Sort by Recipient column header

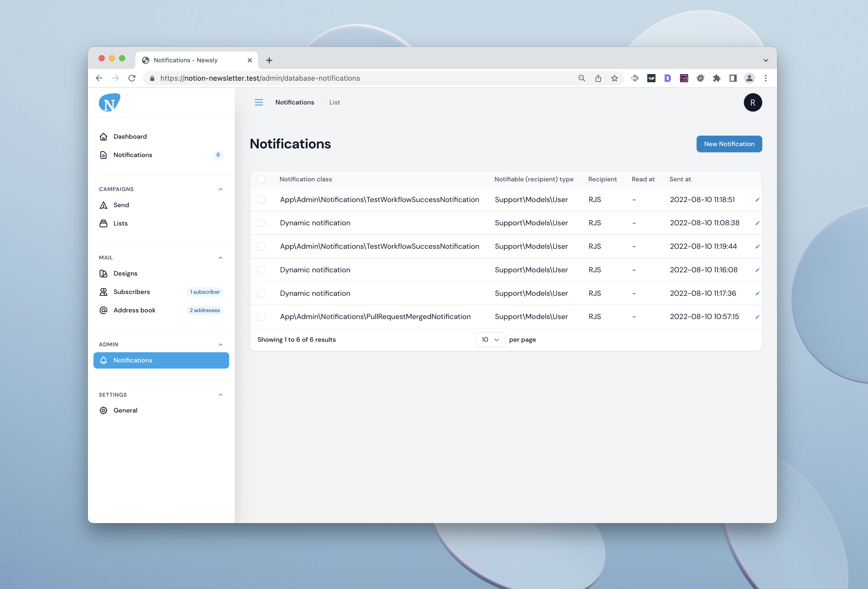tap(602, 179)
